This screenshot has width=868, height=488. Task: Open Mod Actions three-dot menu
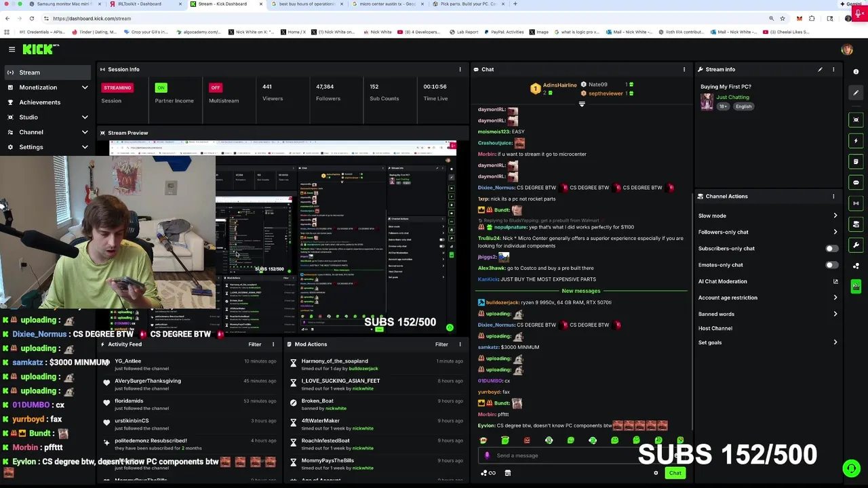coord(460,344)
